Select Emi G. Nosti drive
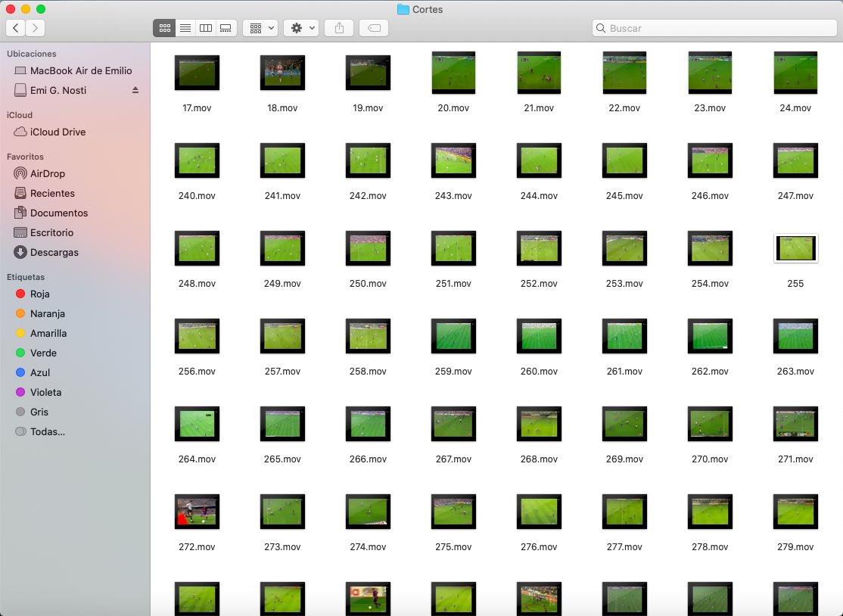The image size is (843, 616). click(x=75, y=90)
